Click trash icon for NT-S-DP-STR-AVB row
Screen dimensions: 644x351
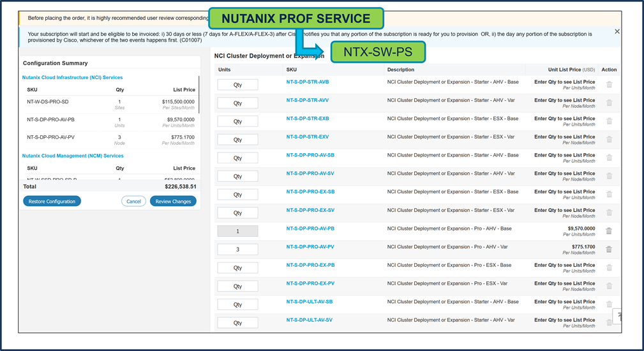[x=609, y=85]
